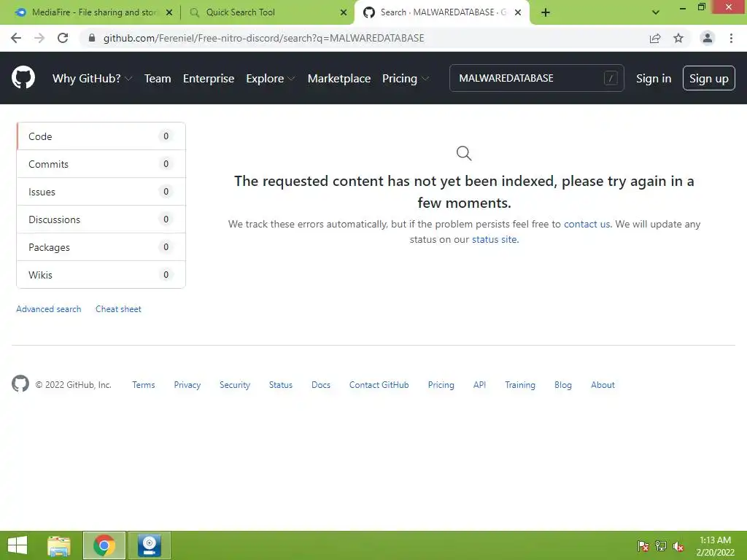The width and height of the screenshot is (747, 560).
Task: Expand the Pricing dropdown in header
Action: point(405,78)
